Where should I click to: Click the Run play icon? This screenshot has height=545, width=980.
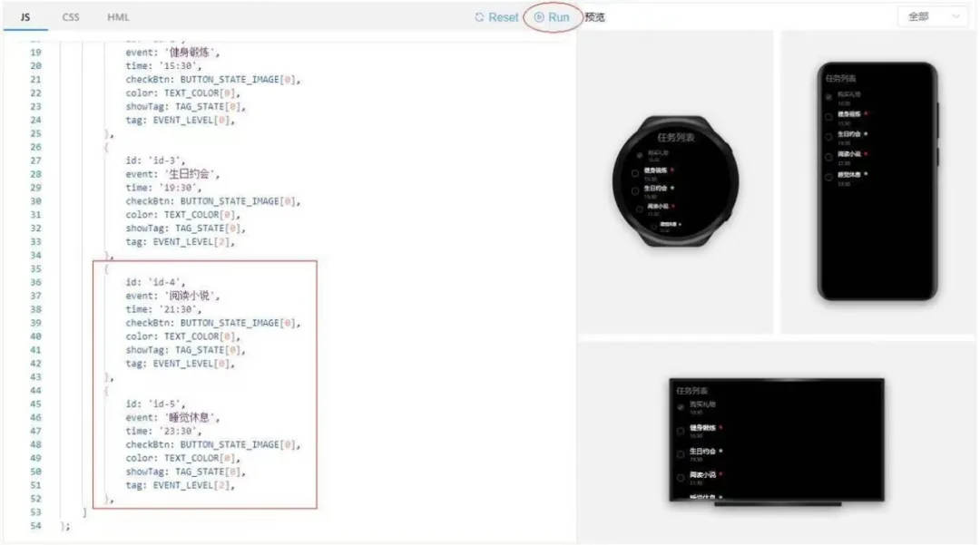tap(539, 17)
